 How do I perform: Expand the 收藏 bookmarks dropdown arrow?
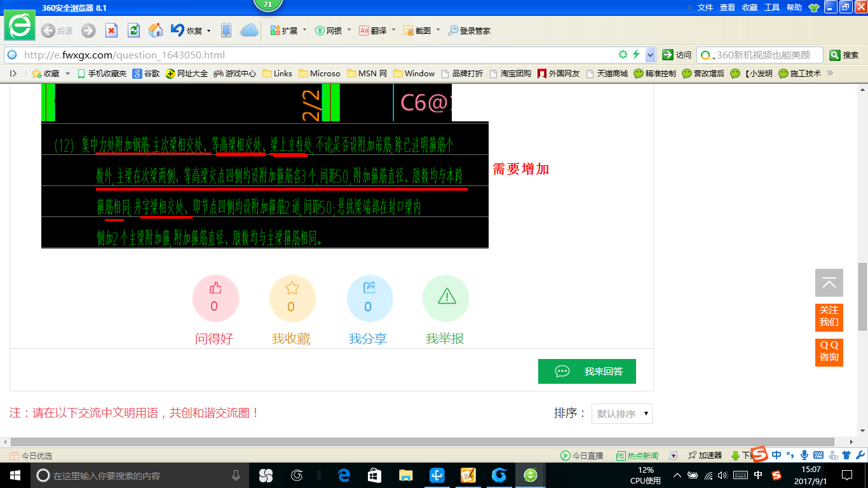point(67,74)
